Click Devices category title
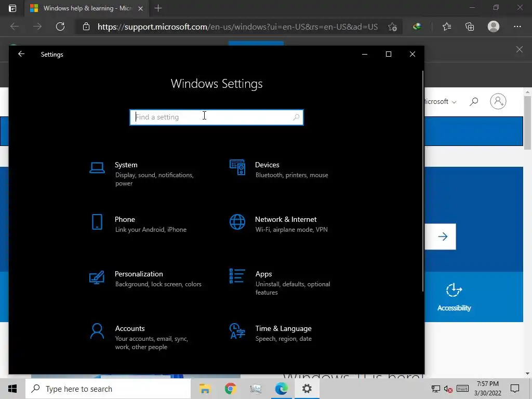Screen dimensions: 532x399 [267, 165]
